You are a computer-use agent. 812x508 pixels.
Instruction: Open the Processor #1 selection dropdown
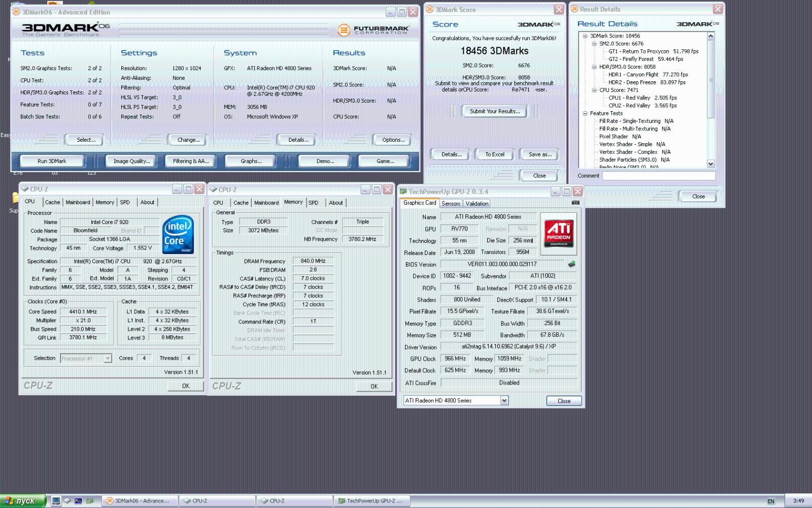point(108,358)
